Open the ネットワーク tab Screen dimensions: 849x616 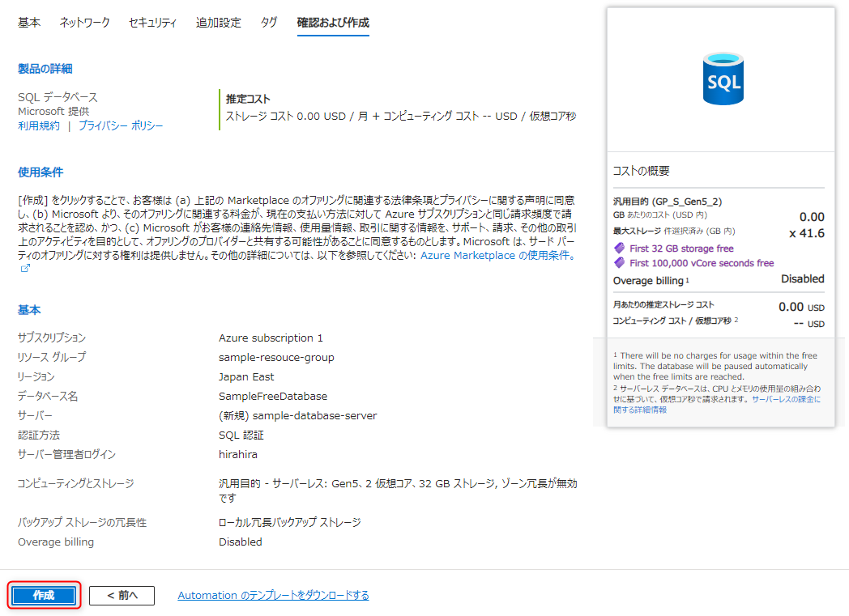pyautogui.click(x=84, y=23)
